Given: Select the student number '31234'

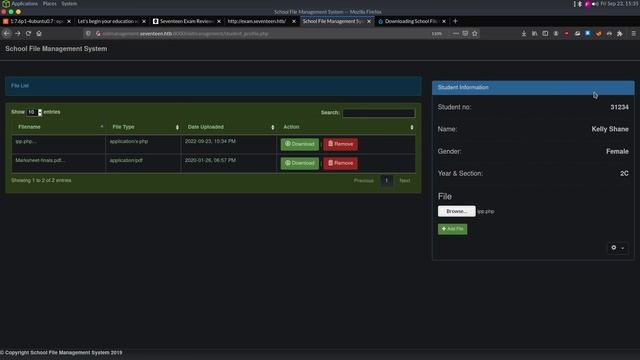Looking at the screenshot, I should (619, 107).
